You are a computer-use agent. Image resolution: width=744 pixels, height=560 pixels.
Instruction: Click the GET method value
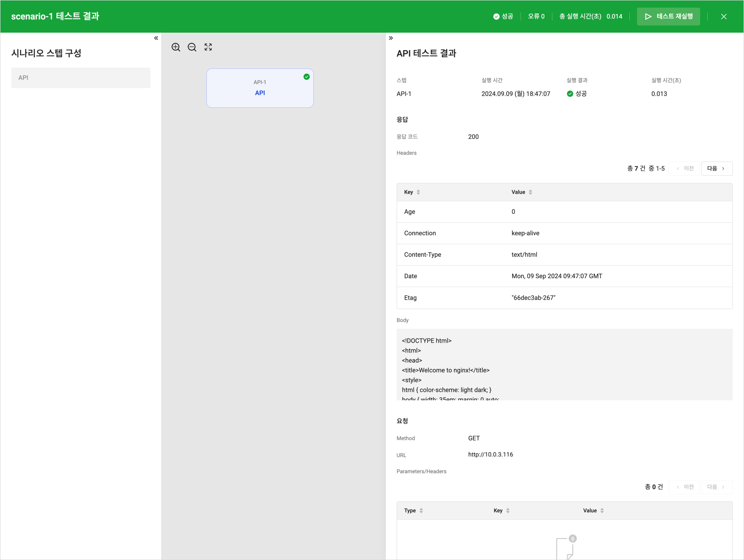(474, 438)
